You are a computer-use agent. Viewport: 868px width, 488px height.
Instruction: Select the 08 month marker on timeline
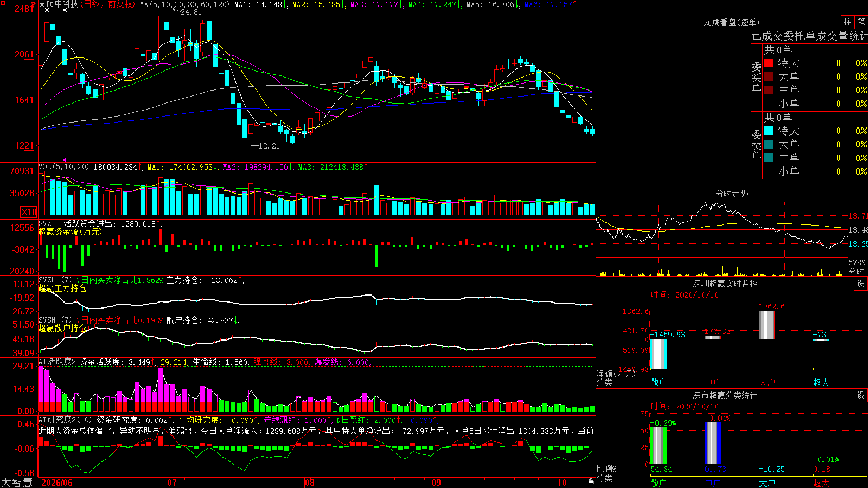(x=310, y=483)
